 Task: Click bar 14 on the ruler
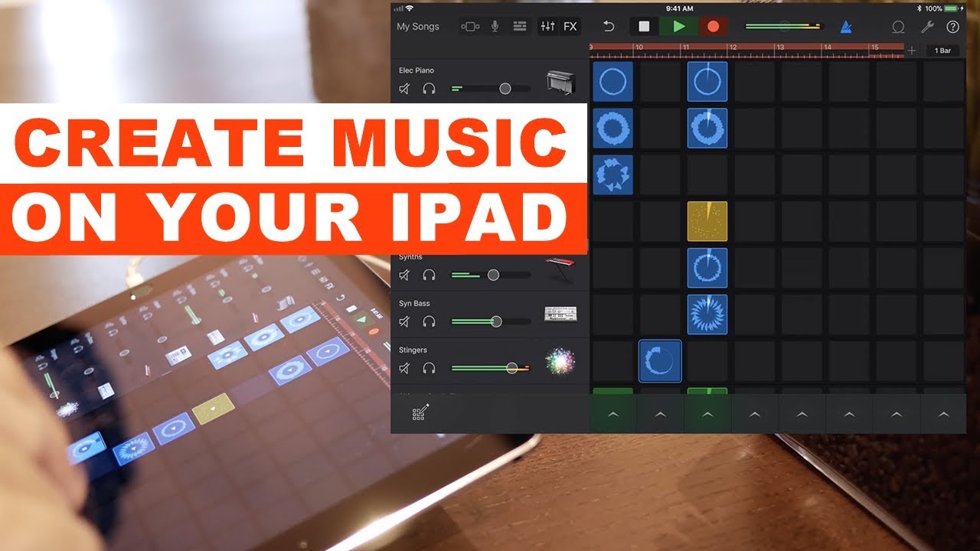pos(828,47)
